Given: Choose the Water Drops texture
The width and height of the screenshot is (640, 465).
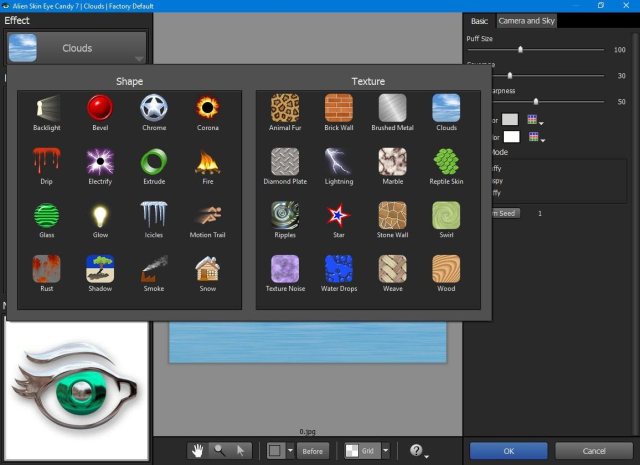Looking at the screenshot, I should 339,269.
